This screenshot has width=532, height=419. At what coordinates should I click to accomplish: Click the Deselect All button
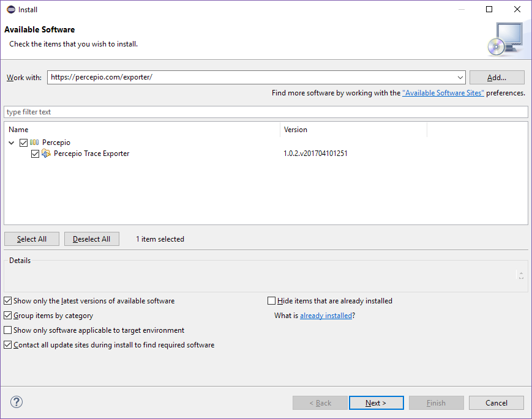point(92,239)
